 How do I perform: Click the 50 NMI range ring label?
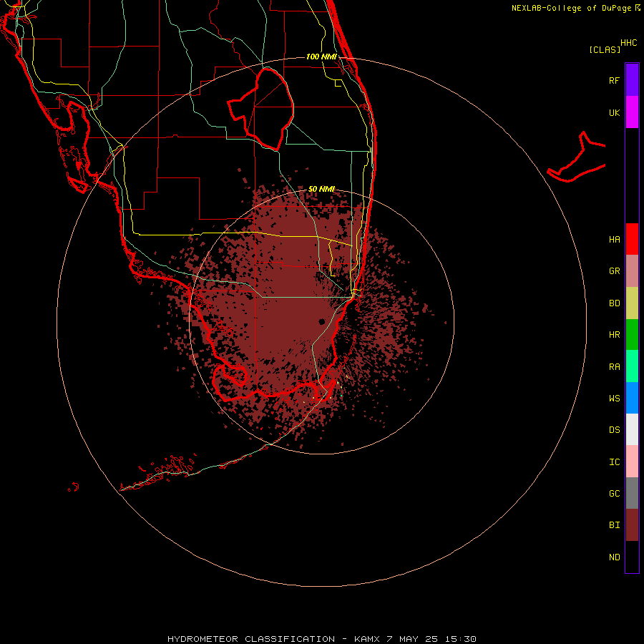(321, 189)
